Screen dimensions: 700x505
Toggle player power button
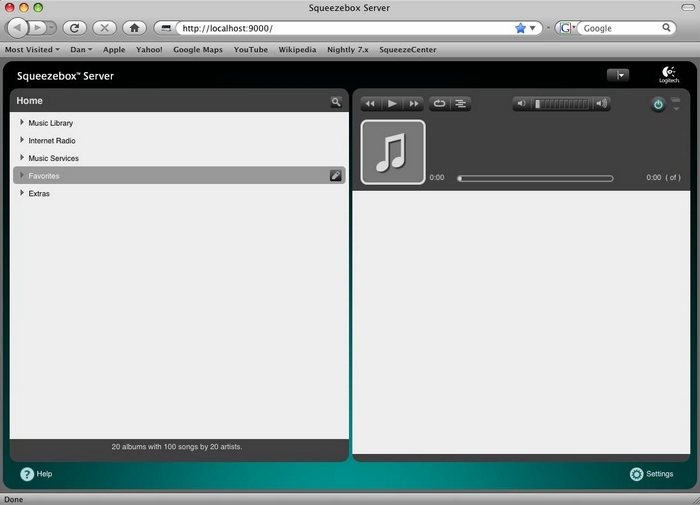pos(658,104)
